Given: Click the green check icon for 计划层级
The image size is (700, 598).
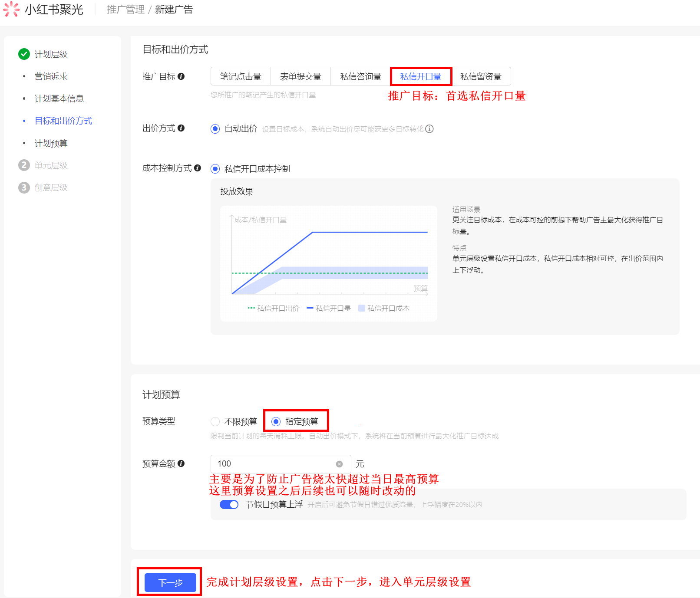Looking at the screenshot, I should point(24,54).
